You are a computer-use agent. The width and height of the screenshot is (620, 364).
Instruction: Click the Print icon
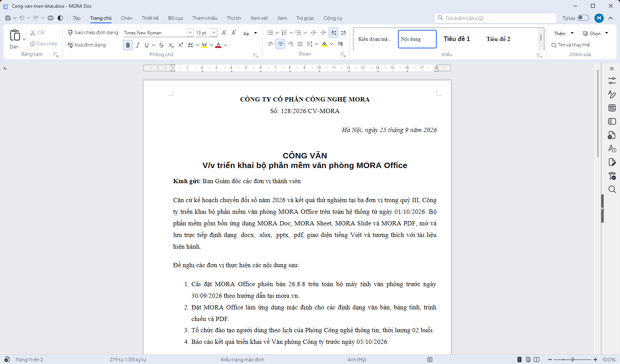point(50,18)
